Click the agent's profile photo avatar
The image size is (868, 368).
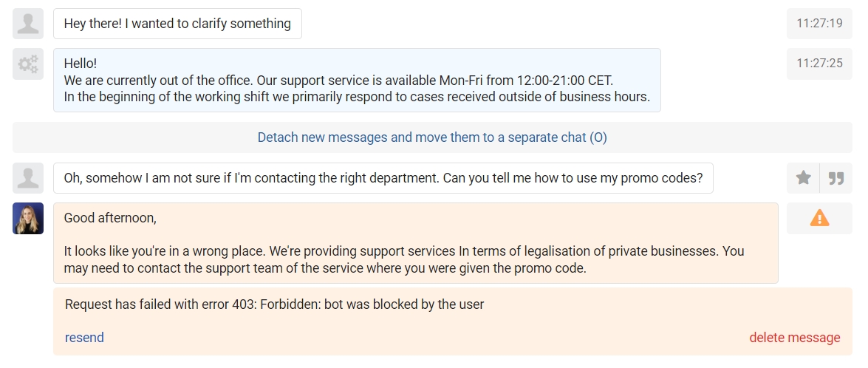(x=28, y=218)
